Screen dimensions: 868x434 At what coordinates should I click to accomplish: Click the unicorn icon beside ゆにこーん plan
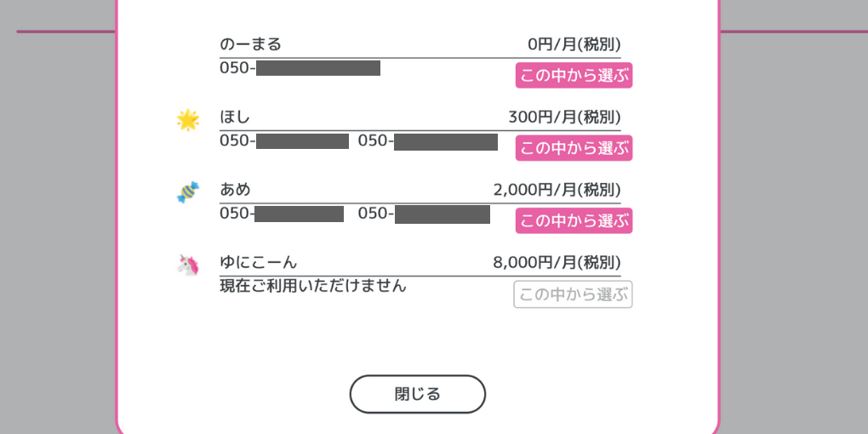(x=188, y=266)
